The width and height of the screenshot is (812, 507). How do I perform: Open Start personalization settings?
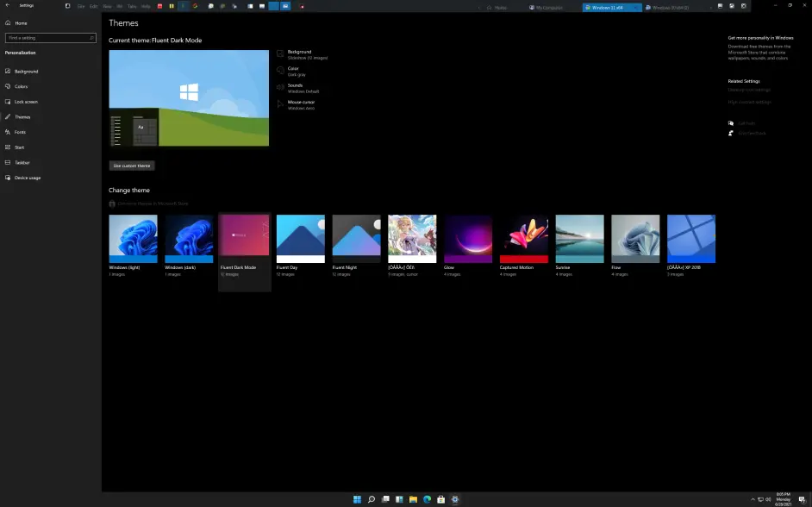(15, 147)
